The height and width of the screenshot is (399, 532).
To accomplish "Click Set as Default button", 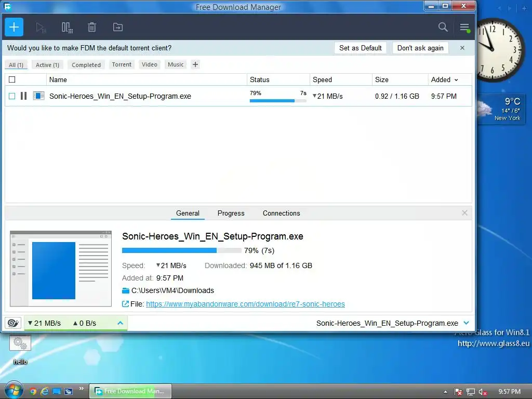I will click(x=361, y=48).
